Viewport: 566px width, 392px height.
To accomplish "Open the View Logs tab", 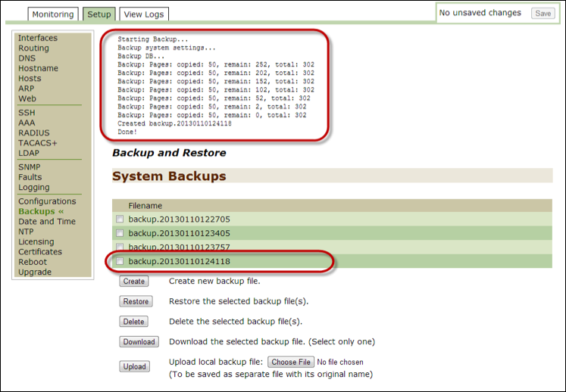I will pos(144,14).
